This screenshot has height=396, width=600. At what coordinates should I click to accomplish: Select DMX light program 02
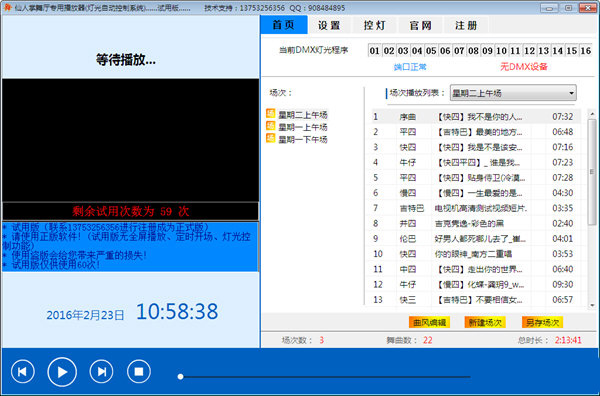coord(389,51)
